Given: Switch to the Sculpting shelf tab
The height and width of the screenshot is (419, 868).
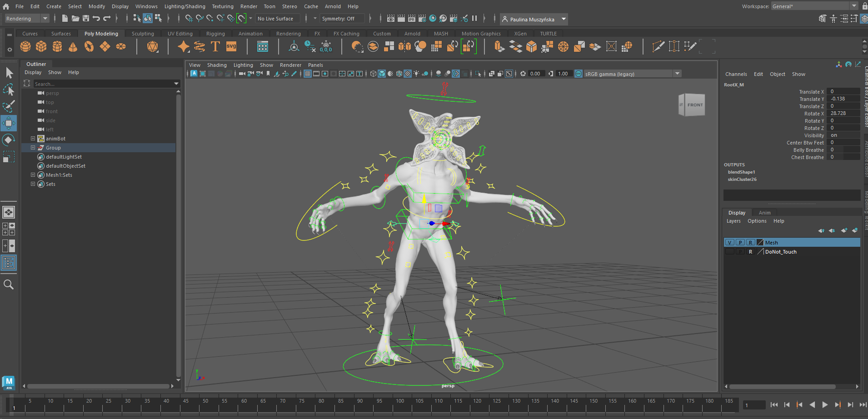Looking at the screenshot, I should 143,34.
